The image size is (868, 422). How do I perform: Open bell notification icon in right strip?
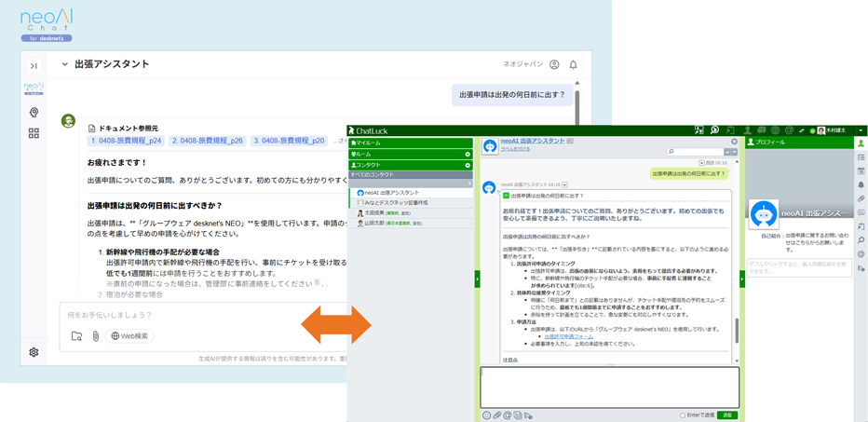[861, 184]
